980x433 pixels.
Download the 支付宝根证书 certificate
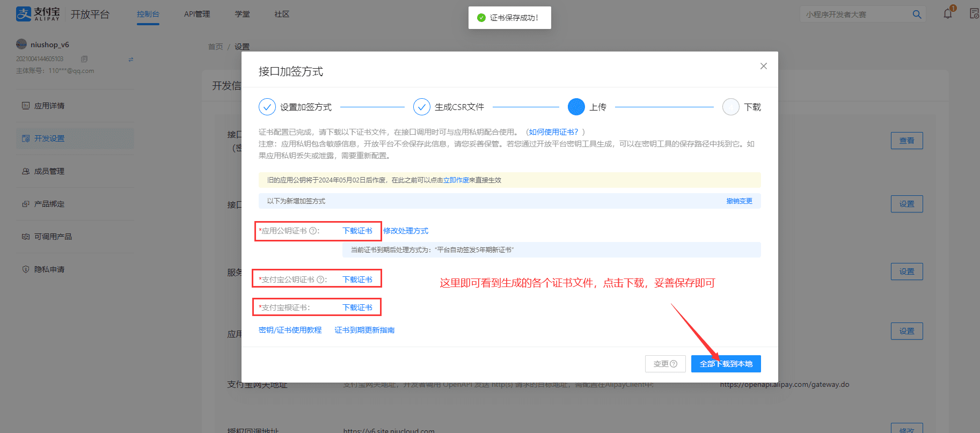pos(357,307)
